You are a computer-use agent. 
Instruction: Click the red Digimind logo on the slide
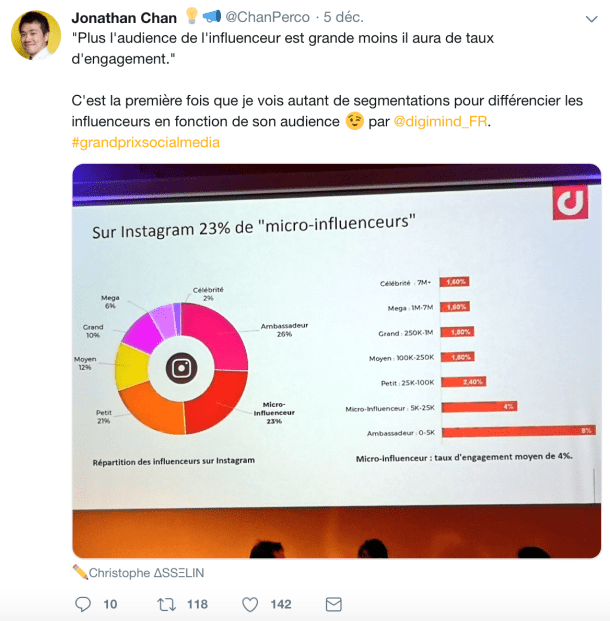click(571, 201)
